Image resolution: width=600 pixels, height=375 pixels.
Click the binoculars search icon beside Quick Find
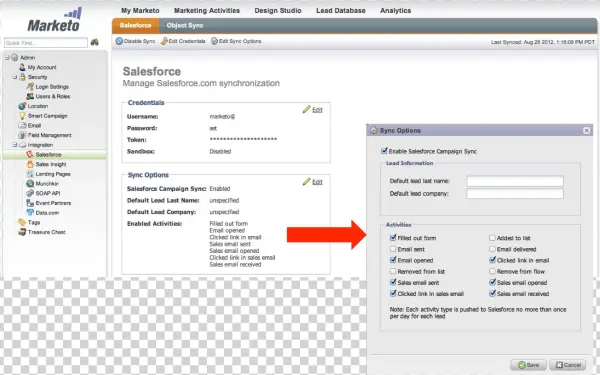pyautogui.click(x=95, y=42)
